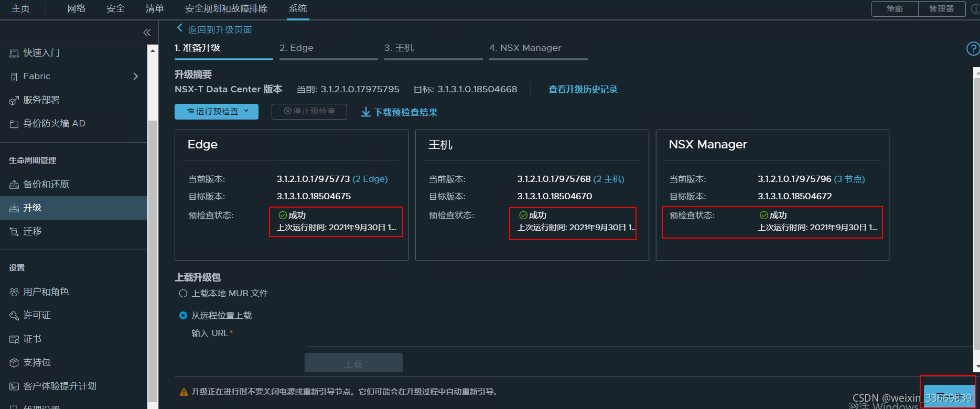
Task: Click NSX Manager card success check icon
Action: (x=764, y=216)
